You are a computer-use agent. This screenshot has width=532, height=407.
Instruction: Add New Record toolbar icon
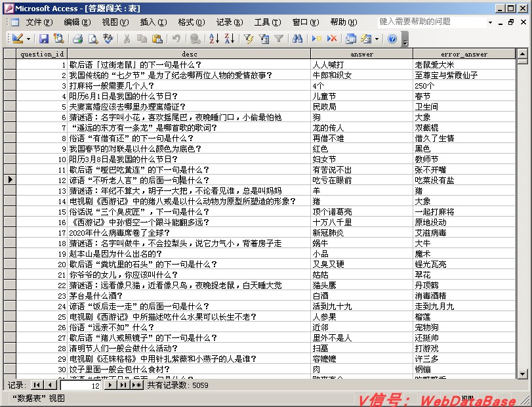tap(317, 39)
